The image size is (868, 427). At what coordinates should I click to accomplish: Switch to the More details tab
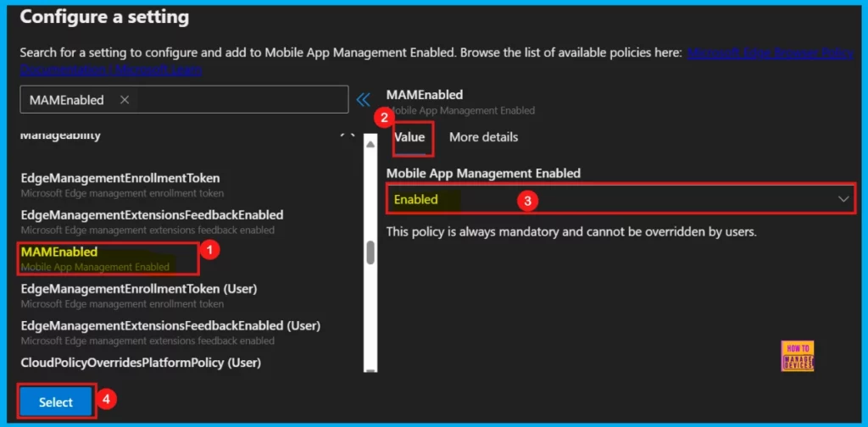point(483,137)
